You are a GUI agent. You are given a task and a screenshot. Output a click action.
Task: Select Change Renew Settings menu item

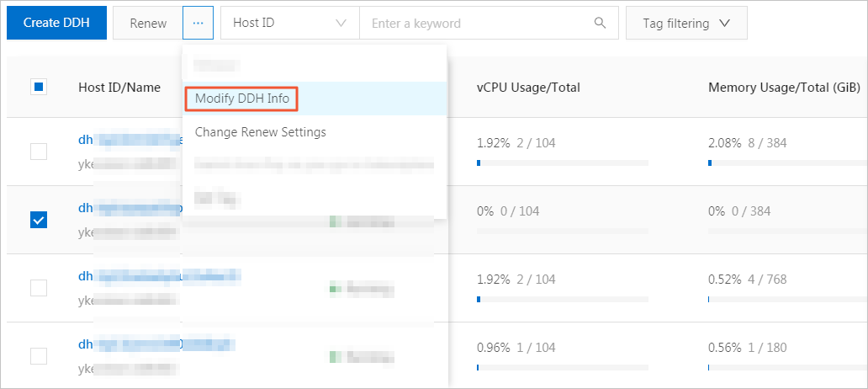coord(260,132)
